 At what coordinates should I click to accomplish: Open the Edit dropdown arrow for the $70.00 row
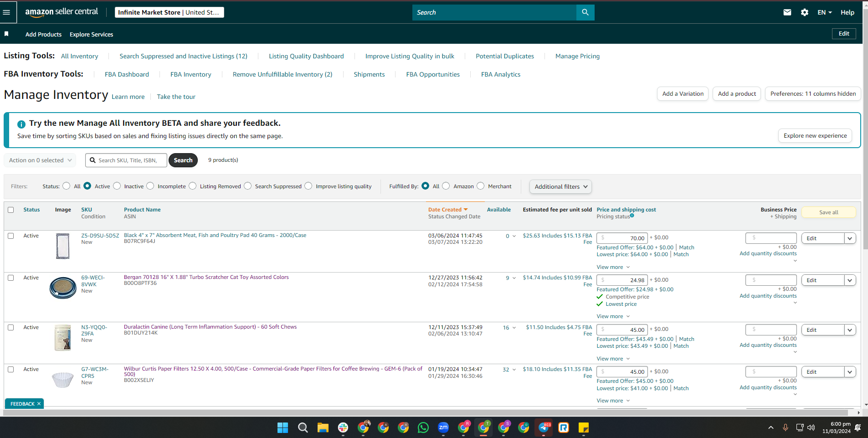point(850,238)
